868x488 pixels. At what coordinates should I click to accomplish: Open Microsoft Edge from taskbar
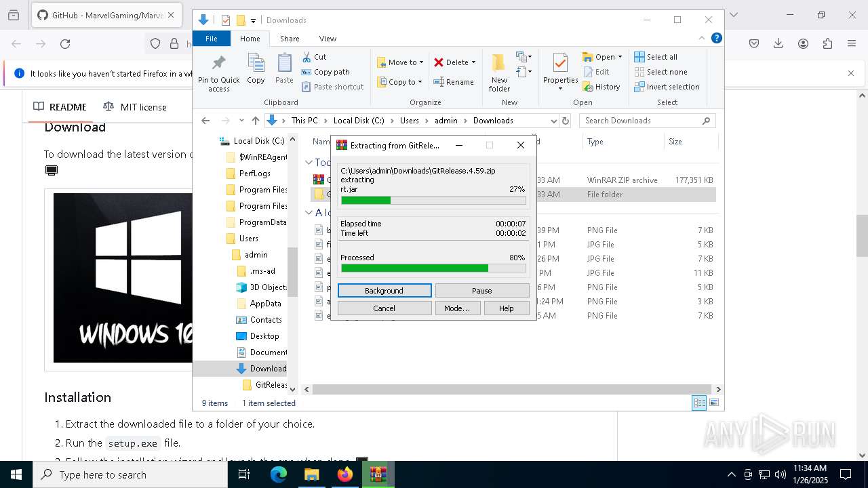pyautogui.click(x=279, y=474)
